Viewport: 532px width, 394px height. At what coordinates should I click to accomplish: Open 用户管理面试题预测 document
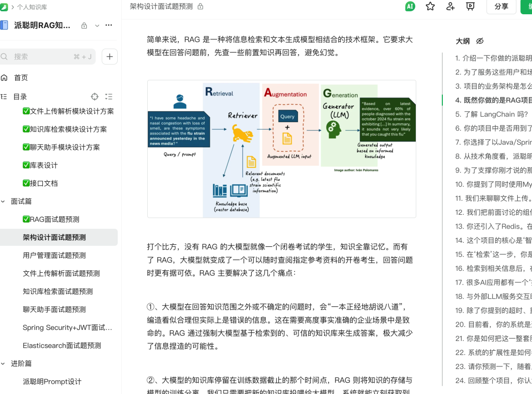(x=54, y=255)
